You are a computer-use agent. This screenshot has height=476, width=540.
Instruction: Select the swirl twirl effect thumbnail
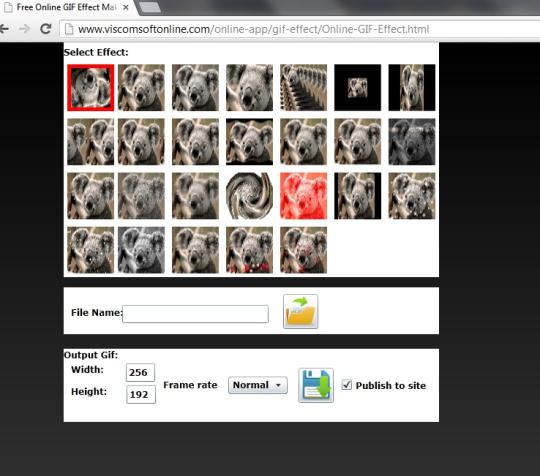249,196
